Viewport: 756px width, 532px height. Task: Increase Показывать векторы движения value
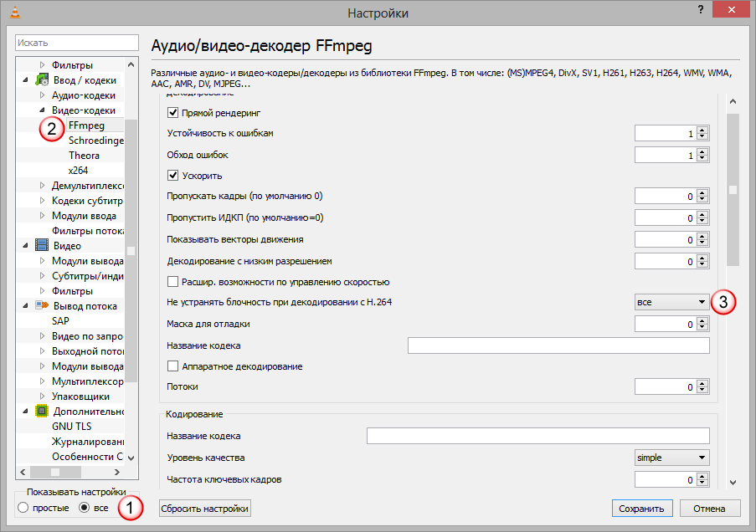click(x=702, y=236)
